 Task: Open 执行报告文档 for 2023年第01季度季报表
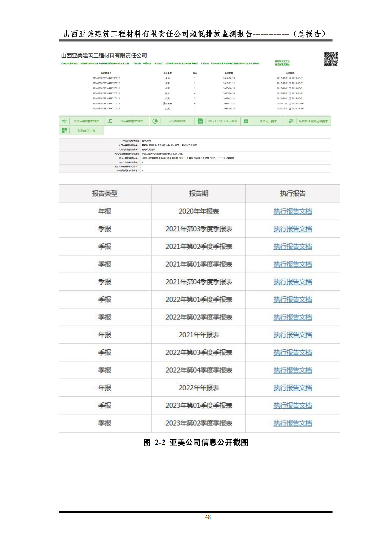[293, 406]
